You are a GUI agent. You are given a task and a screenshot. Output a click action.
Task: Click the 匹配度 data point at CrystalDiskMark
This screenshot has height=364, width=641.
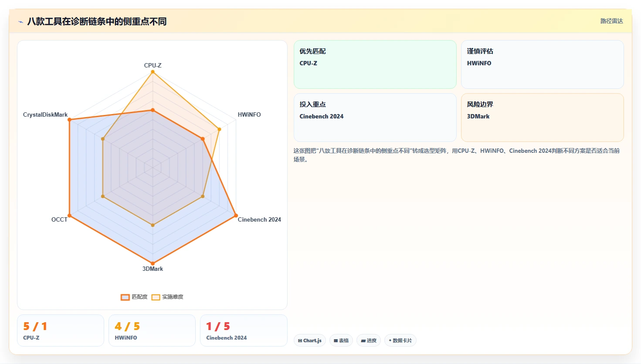pos(69,119)
